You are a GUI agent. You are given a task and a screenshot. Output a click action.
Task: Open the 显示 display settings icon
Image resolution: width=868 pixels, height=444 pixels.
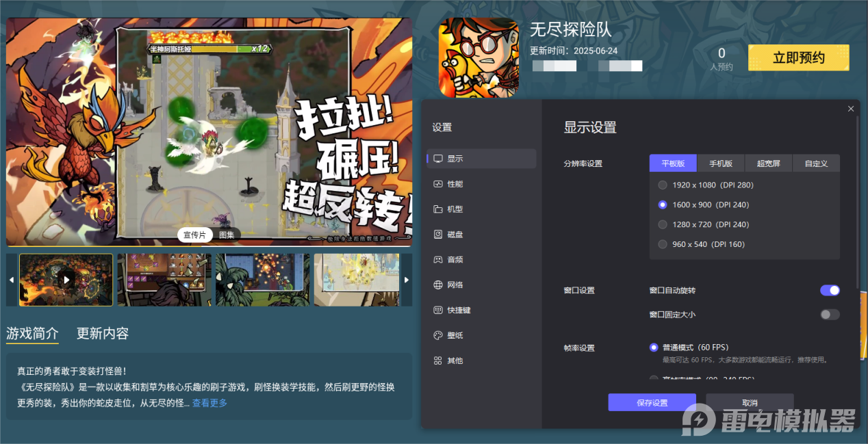point(438,159)
